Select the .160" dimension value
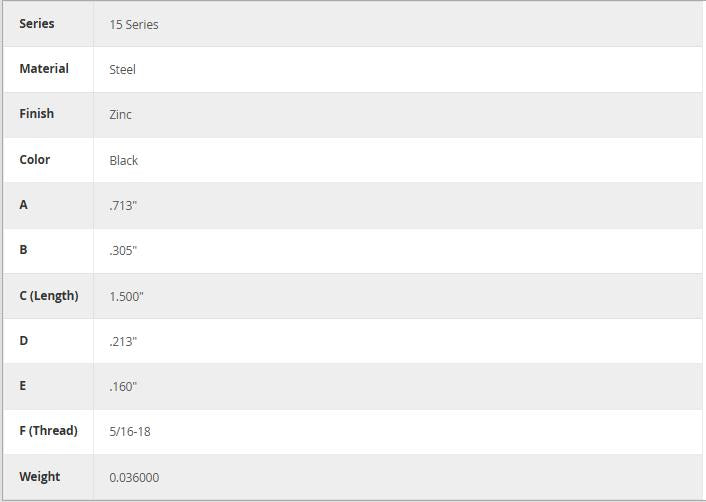Viewport: 706px width, 502px height. 123,386
